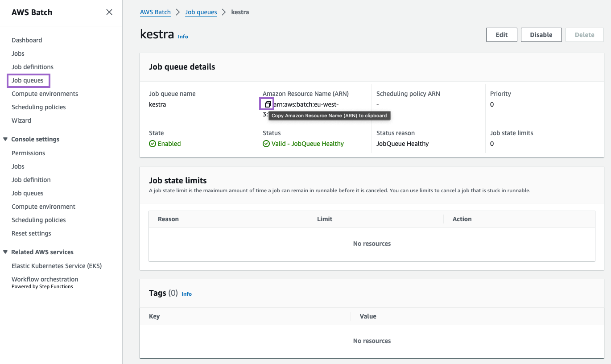Open Info link beside Tags heading
Screen dimensions: 611x364
pos(186,294)
